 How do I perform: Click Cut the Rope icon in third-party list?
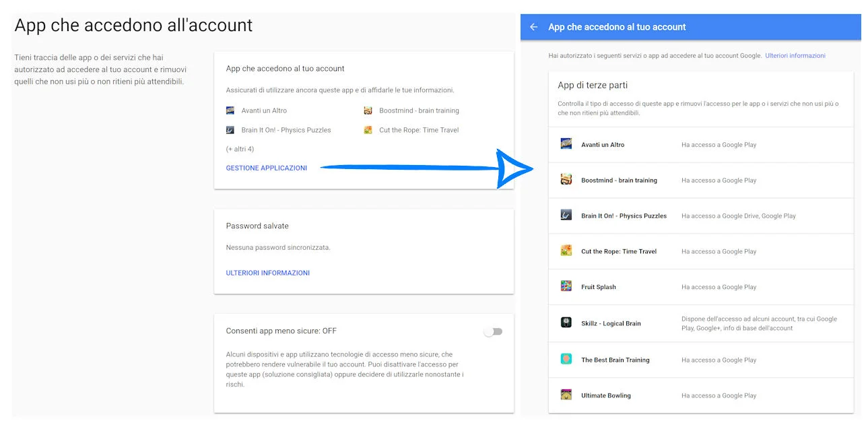pyautogui.click(x=566, y=251)
